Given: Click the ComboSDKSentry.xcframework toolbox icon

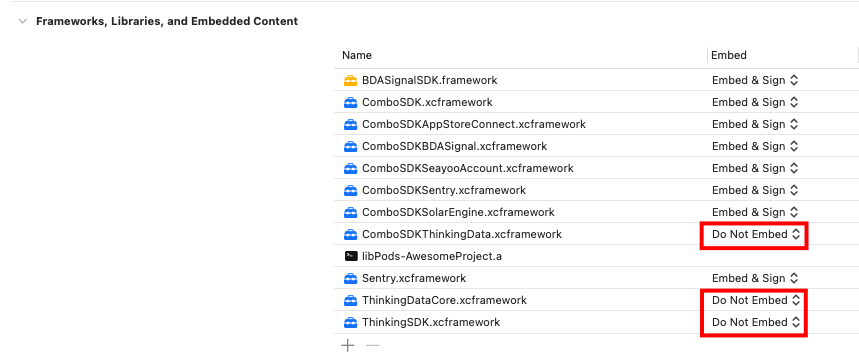Looking at the screenshot, I should [351, 190].
